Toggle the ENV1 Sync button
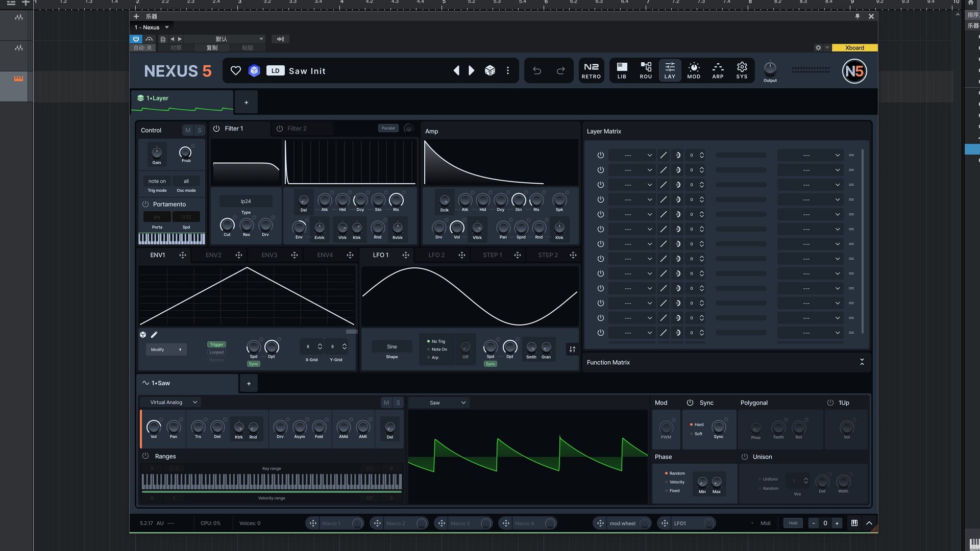This screenshot has height=551, width=980. [254, 364]
